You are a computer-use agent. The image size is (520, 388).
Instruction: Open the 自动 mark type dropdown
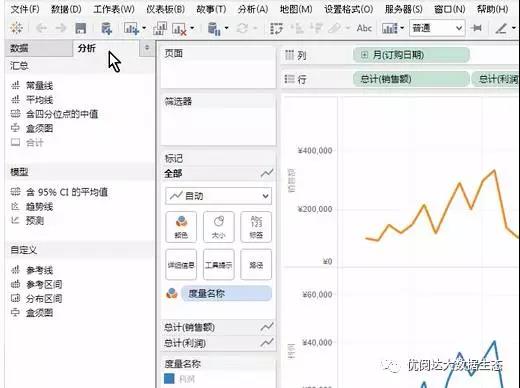219,196
